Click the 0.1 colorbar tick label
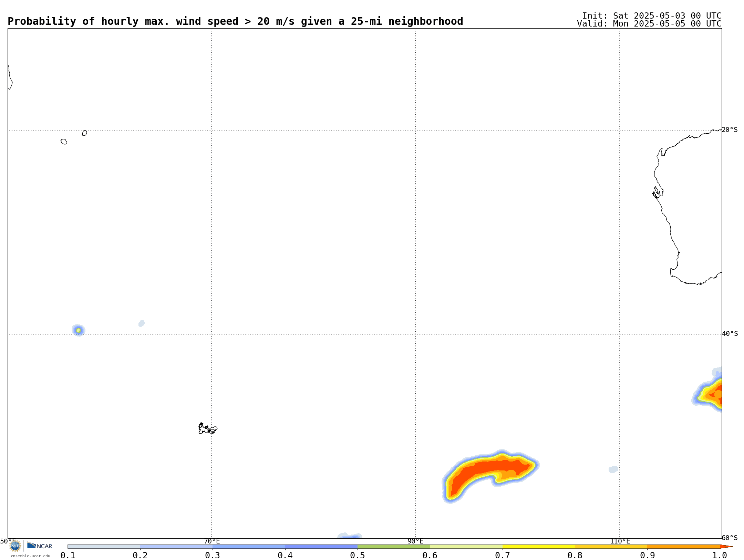The image size is (744, 560). [68, 556]
